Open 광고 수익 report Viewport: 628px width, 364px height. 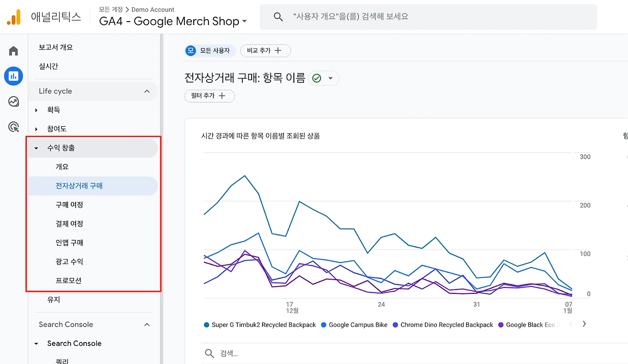pyautogui.click(x=69, y=261)
